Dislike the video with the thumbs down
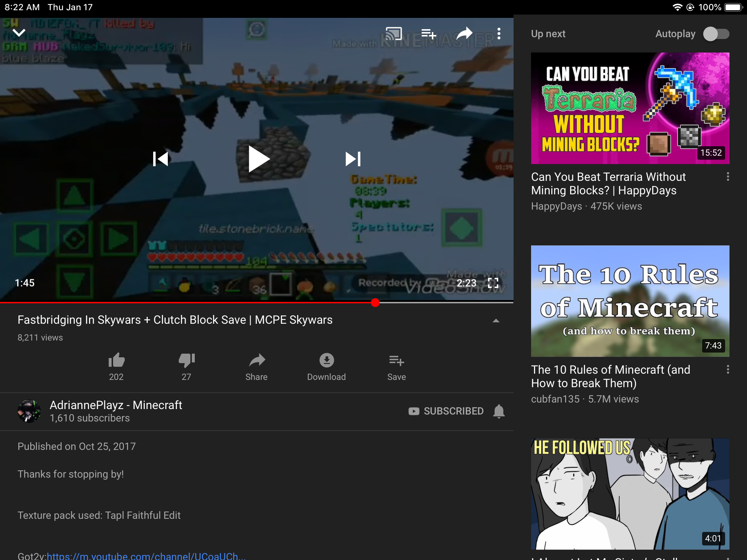This screenshot has width=747, height=560. (x=186, y=367)
